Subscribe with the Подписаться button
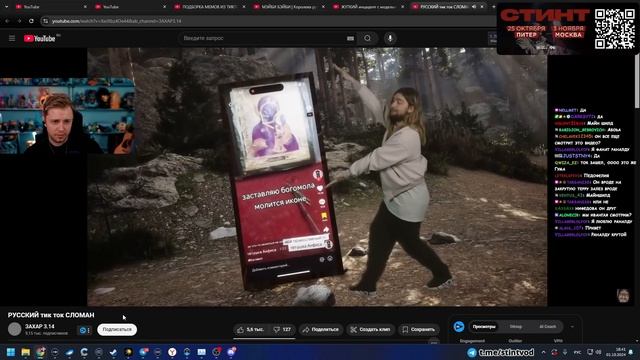The height and width of the screenshot is (360, 640). pyautogui.click(x=117, y=329)
